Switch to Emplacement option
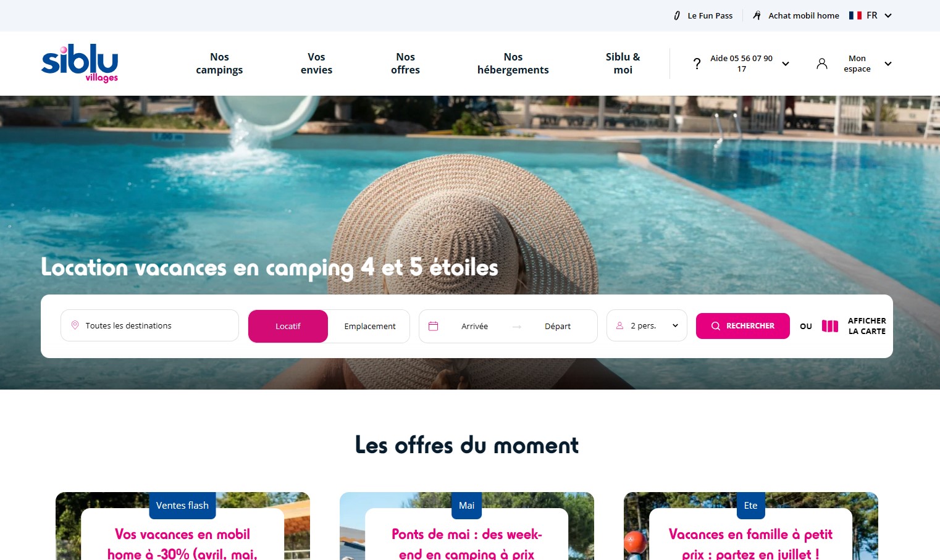The image size is (940, 560). [370, 326]
